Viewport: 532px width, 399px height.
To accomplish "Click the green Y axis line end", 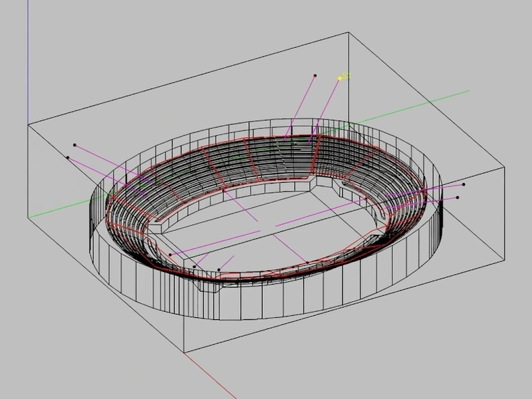I will coord(468,91).
